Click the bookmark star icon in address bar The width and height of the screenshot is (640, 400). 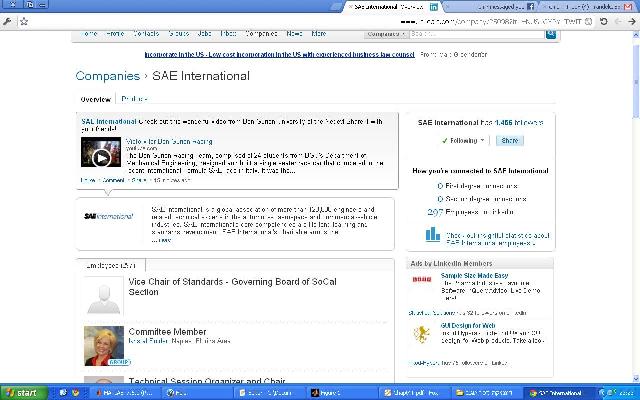click(23, 21)
